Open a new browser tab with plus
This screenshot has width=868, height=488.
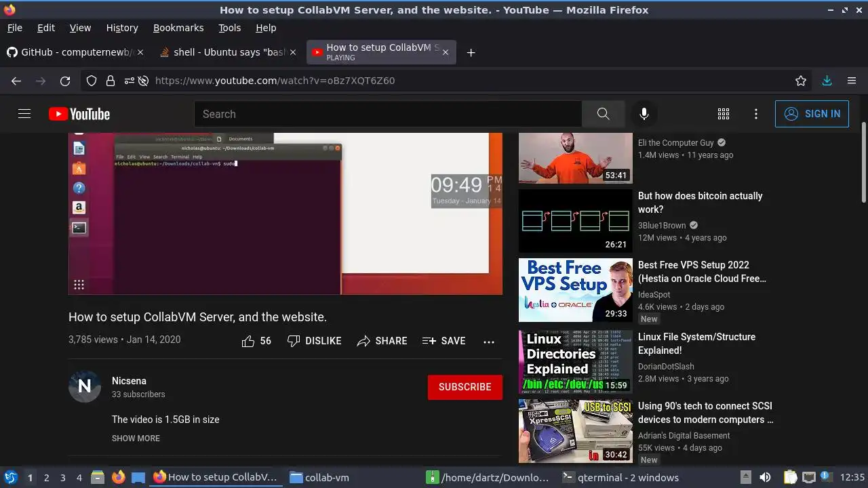pyautogui.click(x=471, y=53)
